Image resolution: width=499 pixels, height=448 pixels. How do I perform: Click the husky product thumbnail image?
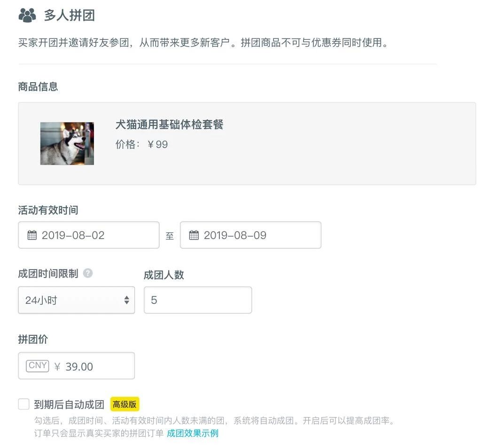pos(67,143)
